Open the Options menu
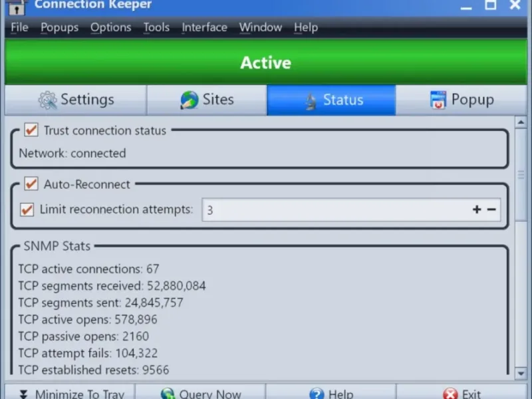 point(110,27)
